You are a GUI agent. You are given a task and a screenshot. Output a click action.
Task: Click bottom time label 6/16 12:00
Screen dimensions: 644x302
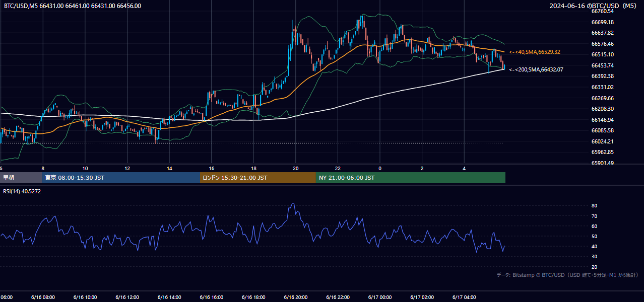tap(127, 297)
